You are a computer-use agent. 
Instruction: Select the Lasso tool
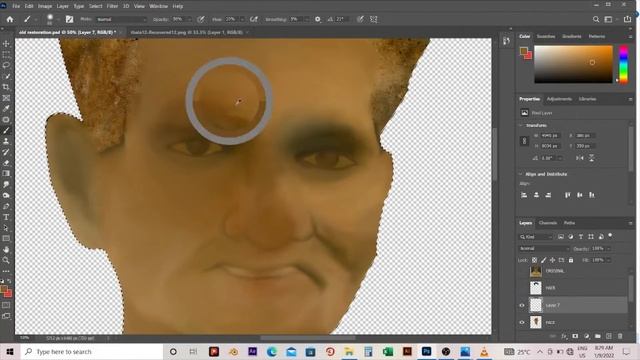[x=6, y=65]
